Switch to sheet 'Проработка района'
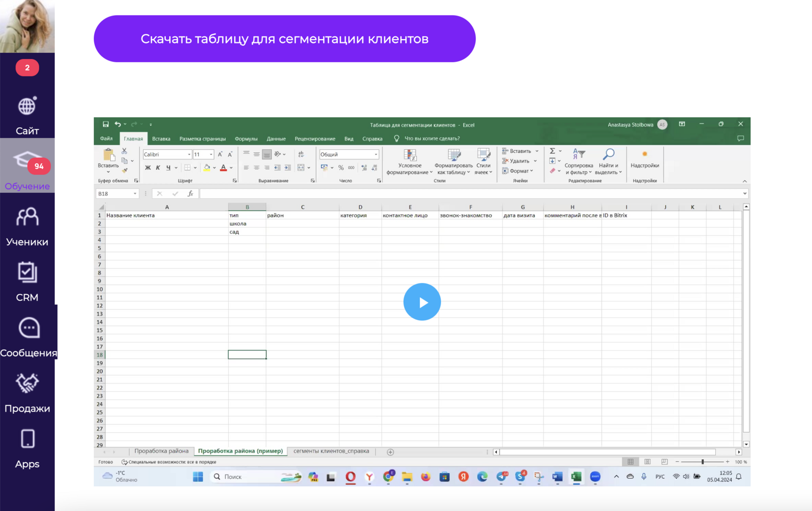The height and width of the screenshot is (511, 812). [161, 451]
